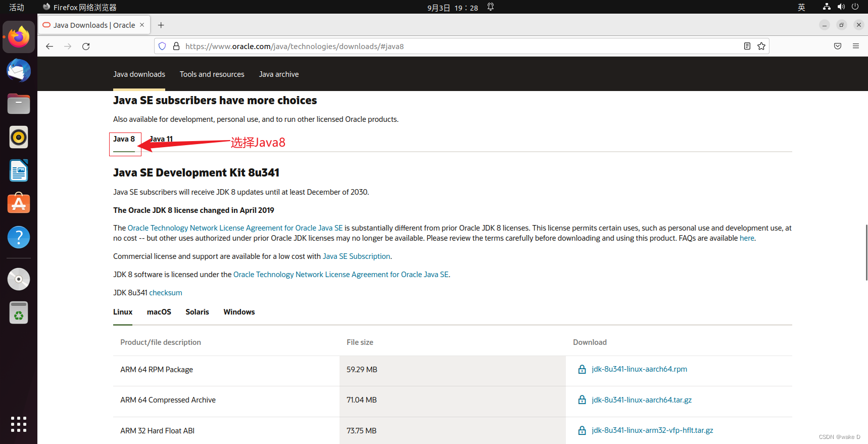The height and width of the screenshot is (444, 868).
Task: Open Firefox from the Ubuntu dock
Action: pos(19,37)
